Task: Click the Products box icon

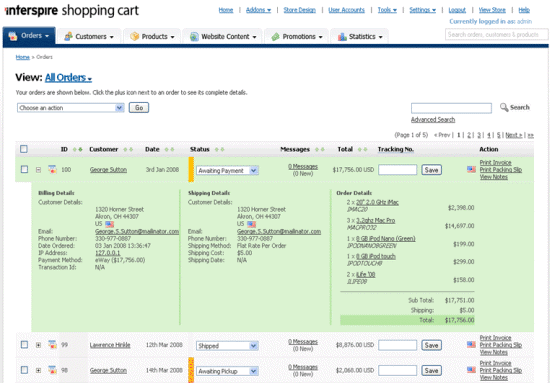Action: (134, 36)
